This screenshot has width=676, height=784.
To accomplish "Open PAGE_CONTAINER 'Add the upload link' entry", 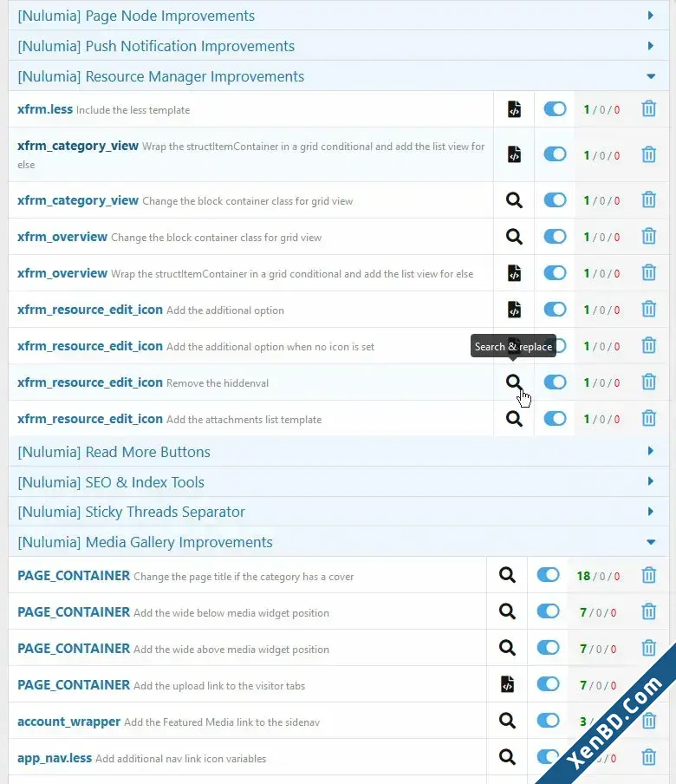I will click(74, 685).
